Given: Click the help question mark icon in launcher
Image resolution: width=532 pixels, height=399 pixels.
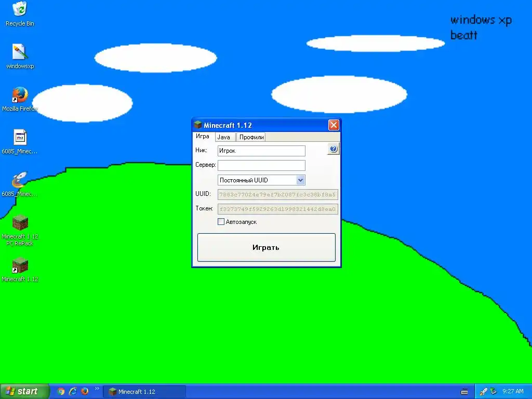Looking at the screenshot, I should [333, 149].
